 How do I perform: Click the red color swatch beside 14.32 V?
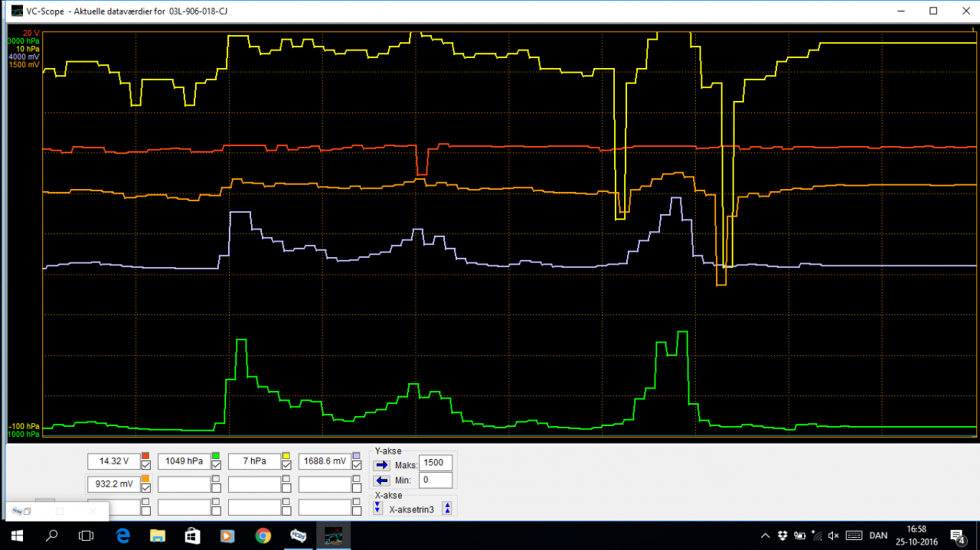[145, 454]
